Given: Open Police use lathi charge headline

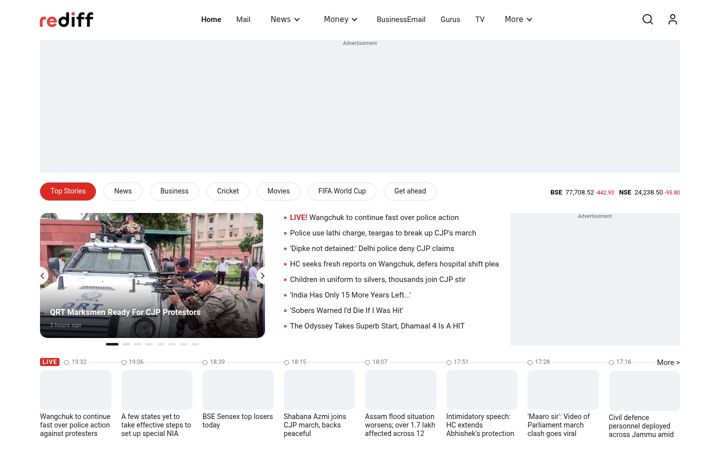Looking at the screenshot, I should click(382, 233).
